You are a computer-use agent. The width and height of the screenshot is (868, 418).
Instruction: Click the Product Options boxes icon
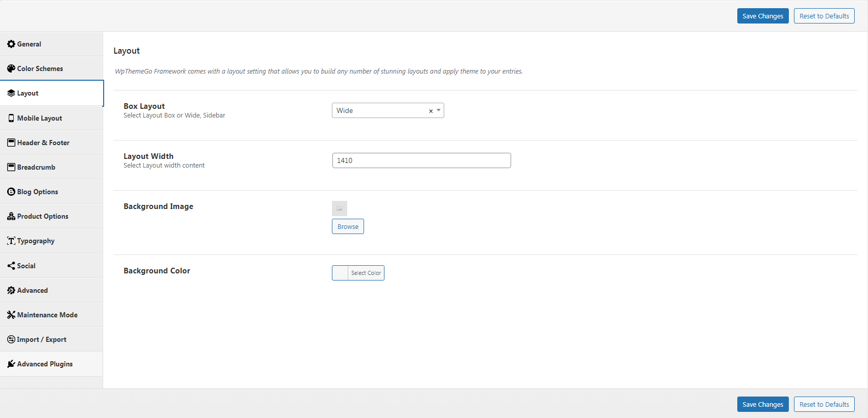(x=11, y=216)
